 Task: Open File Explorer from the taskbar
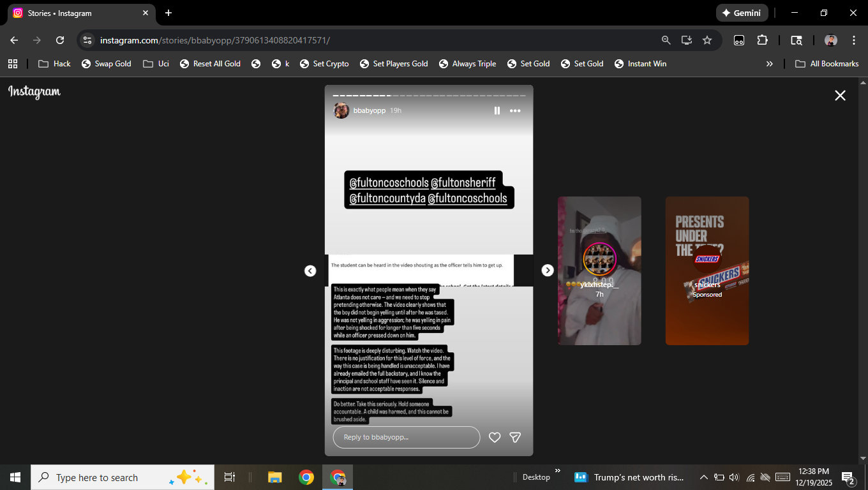[275, 477]
